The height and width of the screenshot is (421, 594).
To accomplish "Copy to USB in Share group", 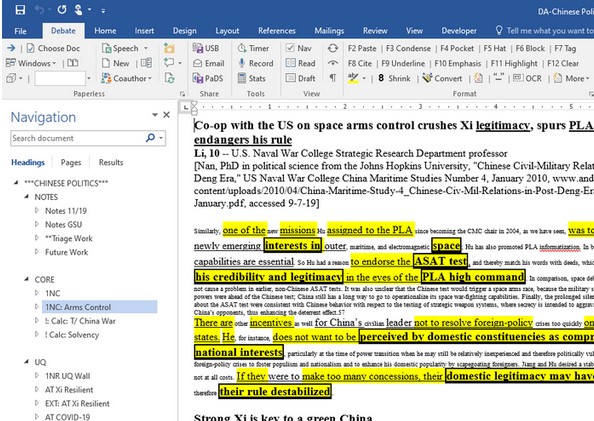I will [206, 48].
